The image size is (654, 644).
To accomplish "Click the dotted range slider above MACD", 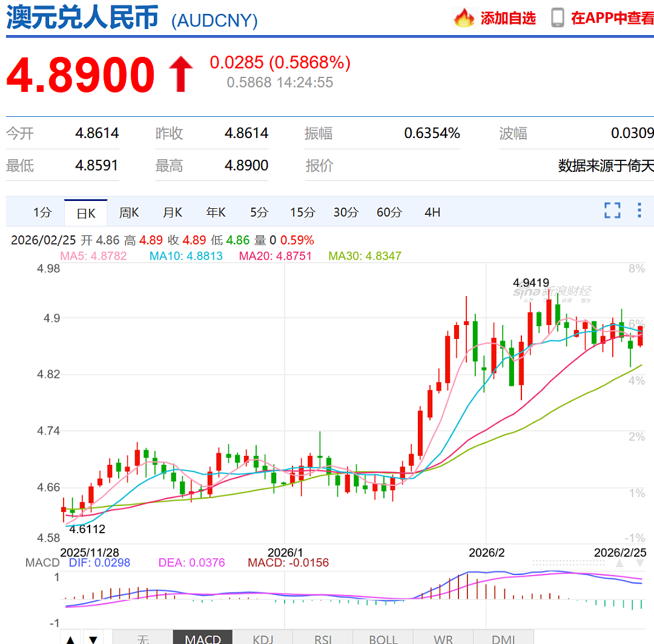I will pyautogui.click(x=569, y=563).
